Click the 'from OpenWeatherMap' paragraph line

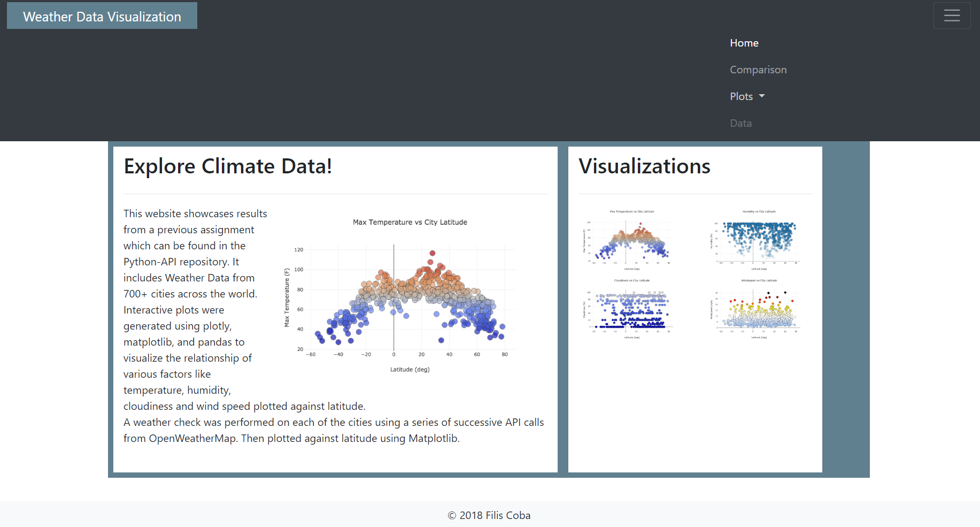click(x=291, y=438)
